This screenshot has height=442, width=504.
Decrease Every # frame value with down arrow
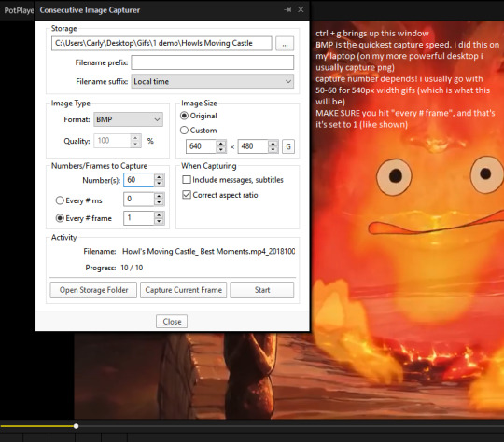click(x=159, y=222)
